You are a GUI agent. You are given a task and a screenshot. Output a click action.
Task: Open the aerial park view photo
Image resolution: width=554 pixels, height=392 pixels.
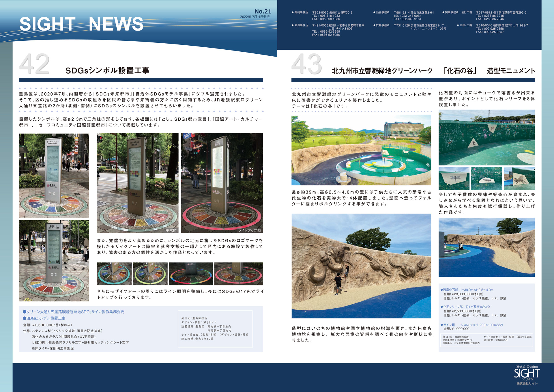361,150
